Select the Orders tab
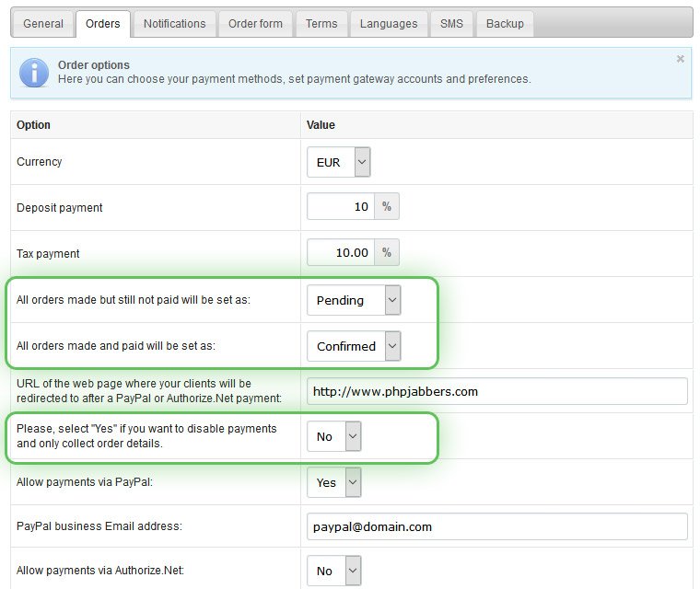The width and height of the screenshot is (700, 589). (102, 24)
